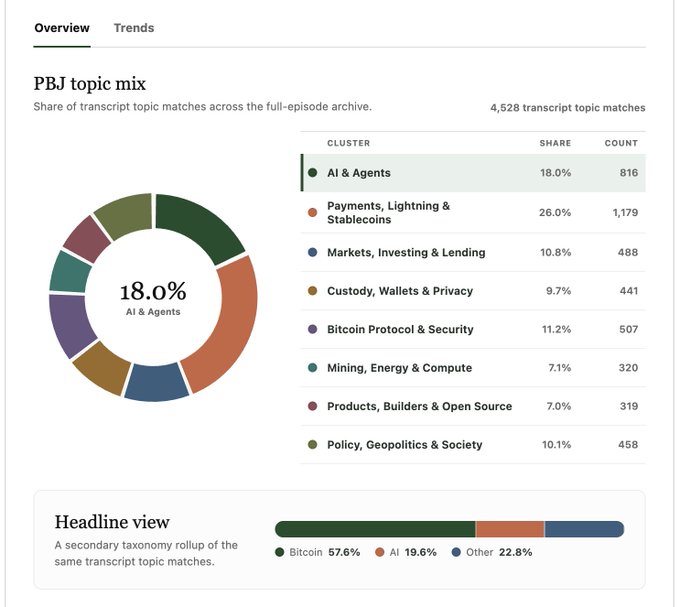Click the CLUSTER column header
Screen dimensions: 680x607
pyautogui.click(x=349, y=143)
